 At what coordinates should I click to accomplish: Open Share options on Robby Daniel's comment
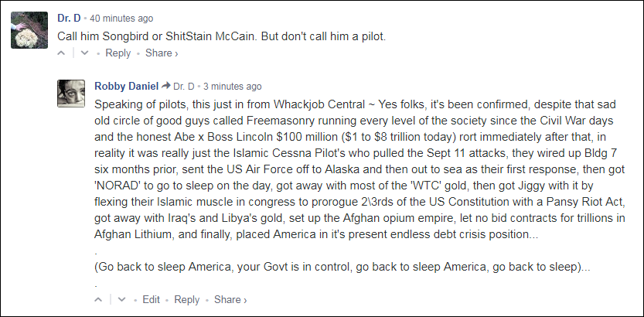click(x=230, y=299)
